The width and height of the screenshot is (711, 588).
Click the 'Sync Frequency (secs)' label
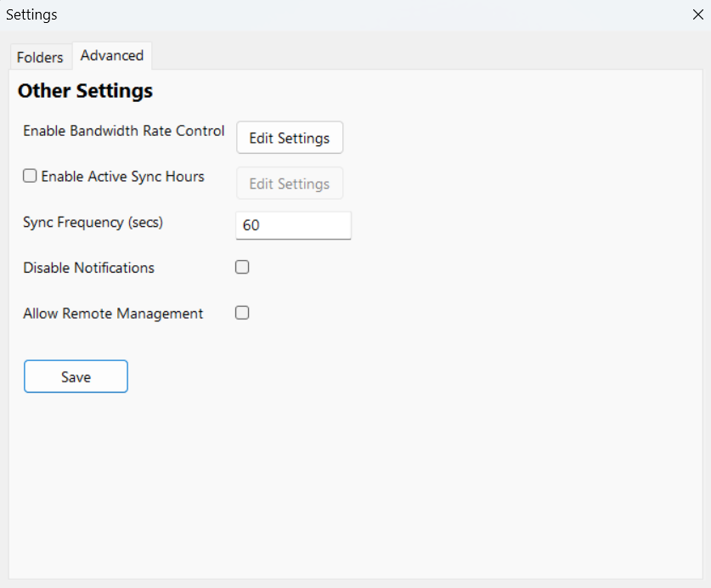click(93, 223)
